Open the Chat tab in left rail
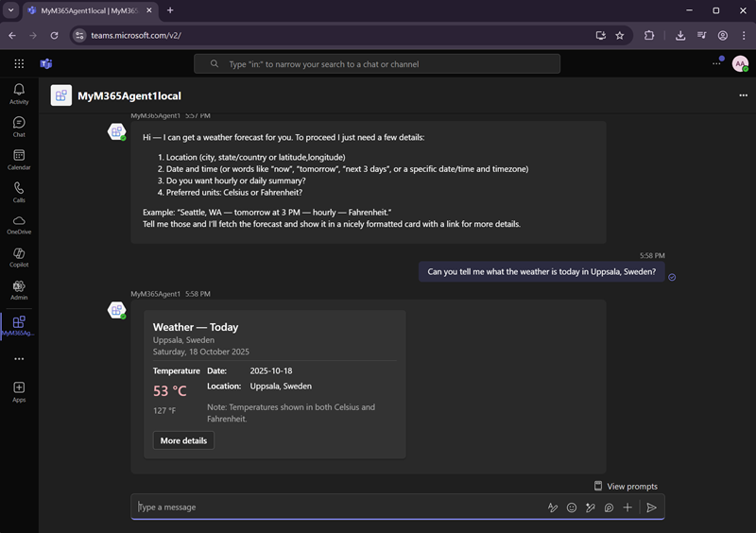Image resolution: width=756 pixels, height=533 pixels. 19,127
